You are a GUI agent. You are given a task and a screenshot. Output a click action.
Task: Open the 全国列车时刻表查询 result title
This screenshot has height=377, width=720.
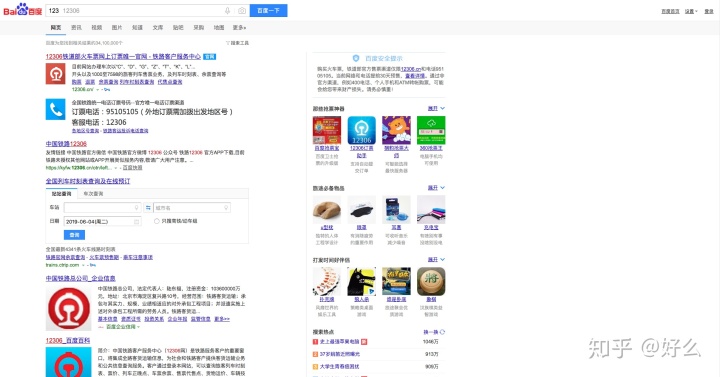[x=88, y=181]
